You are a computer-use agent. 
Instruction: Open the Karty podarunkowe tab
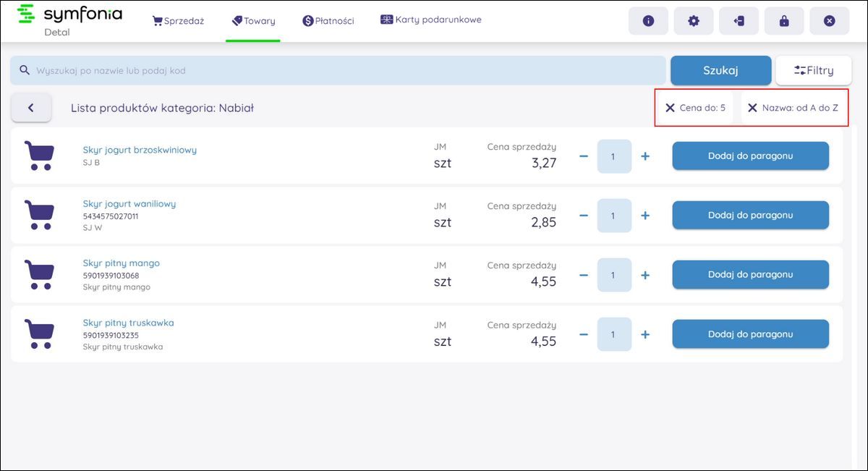coord(431,20)
